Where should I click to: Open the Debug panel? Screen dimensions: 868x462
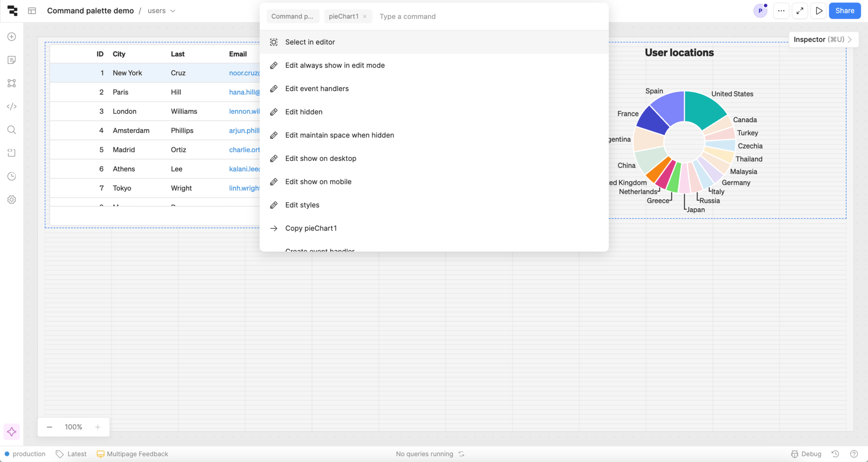point(806,454)
